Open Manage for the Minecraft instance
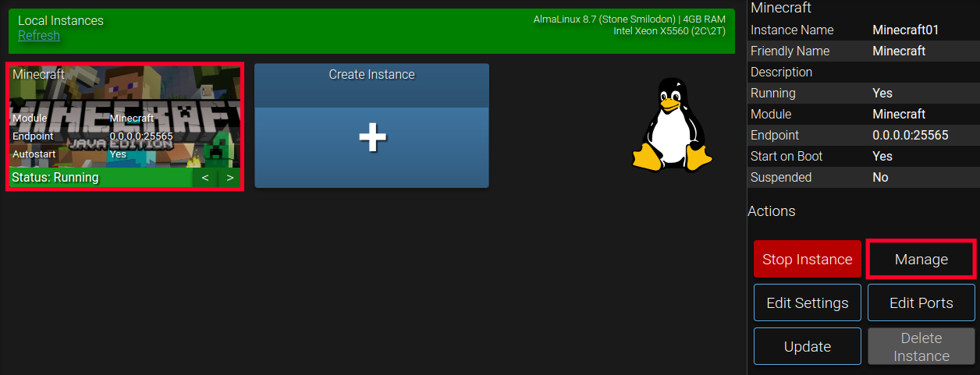Image resolution: width=980 pixels, height=375 pixels. coord(921,260)
